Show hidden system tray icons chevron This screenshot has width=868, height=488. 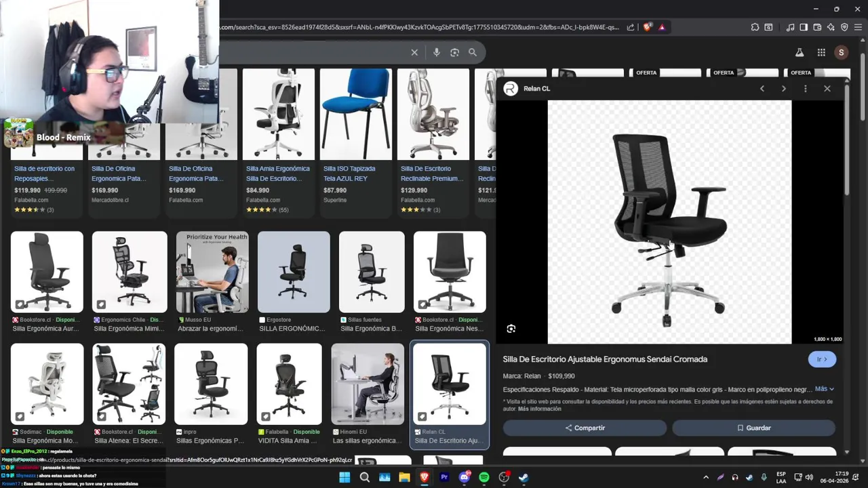click(706, 477)
